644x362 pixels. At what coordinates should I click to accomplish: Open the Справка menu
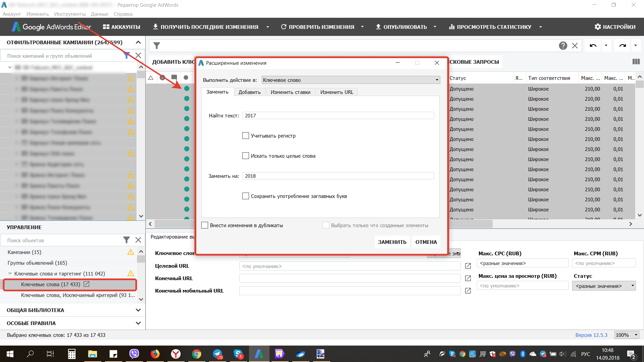(123, 14)
